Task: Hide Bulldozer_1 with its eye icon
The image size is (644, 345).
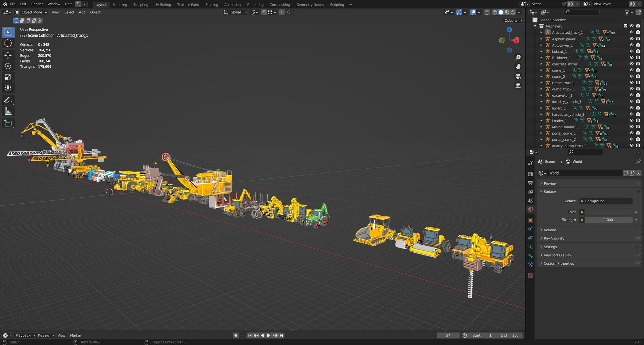Action: pyautogui.click(x=631, y=58)
